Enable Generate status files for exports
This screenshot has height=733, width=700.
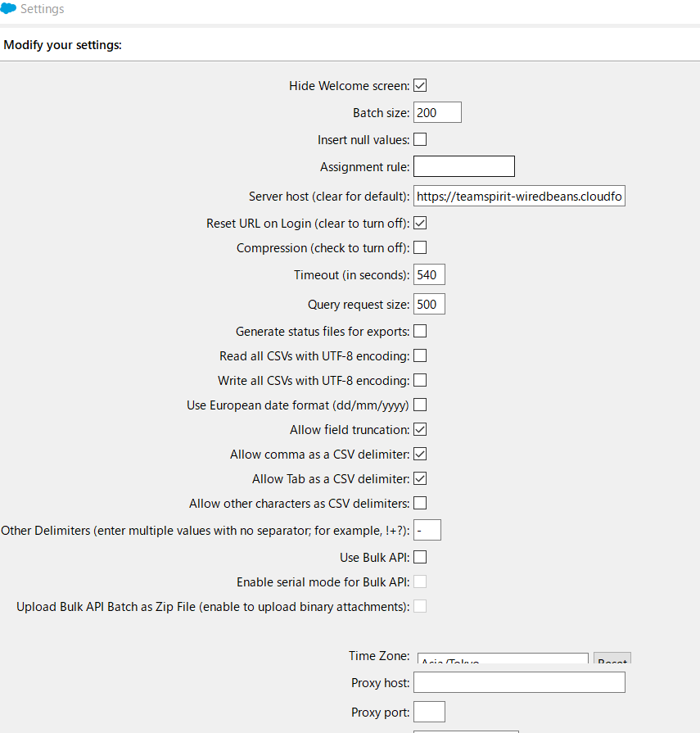pyautogui.click(x=420, y=331)
